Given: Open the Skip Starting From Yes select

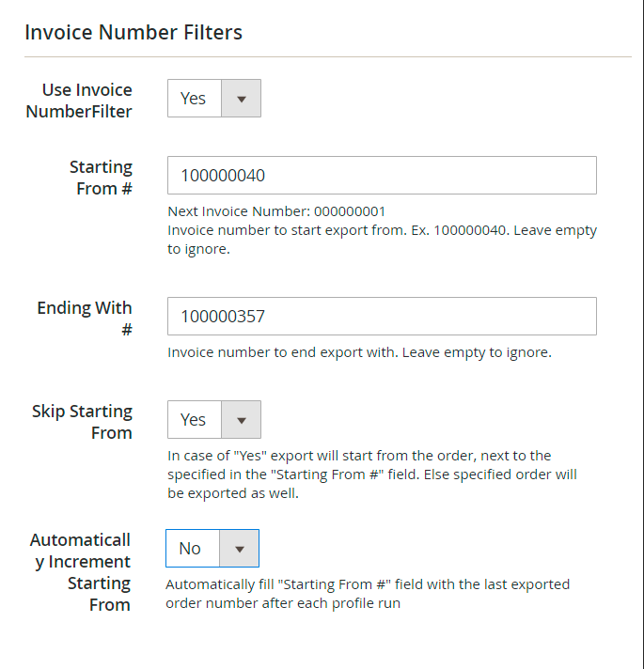Looking at the screenshot, I should 195,420.
